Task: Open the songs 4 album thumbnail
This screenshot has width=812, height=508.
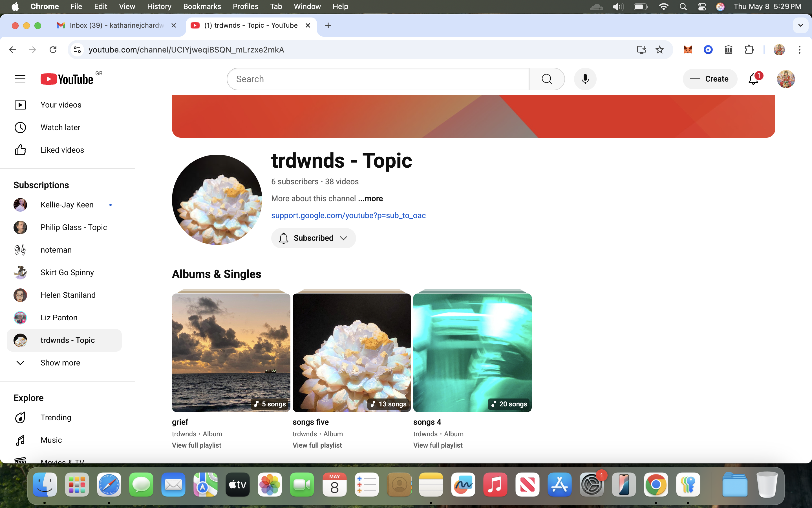Action: (x=473, y=352)
